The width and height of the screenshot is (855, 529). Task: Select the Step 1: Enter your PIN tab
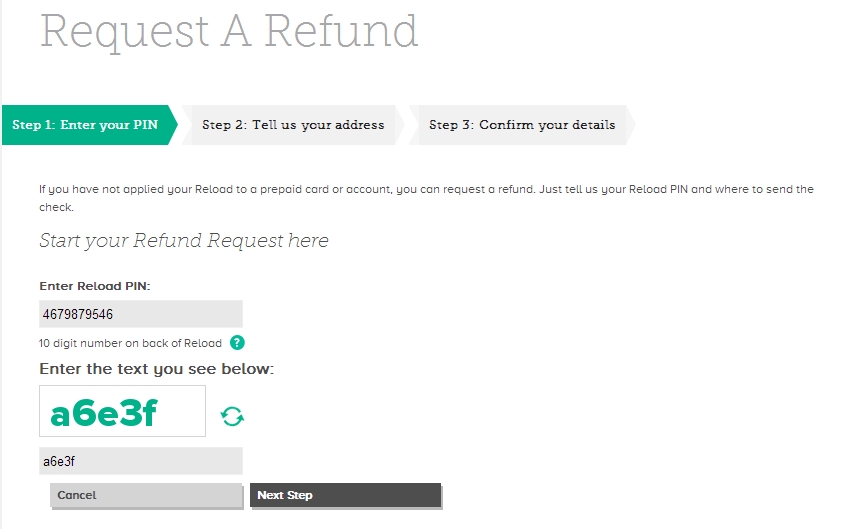pyautogui.click(x=85, y=125)
